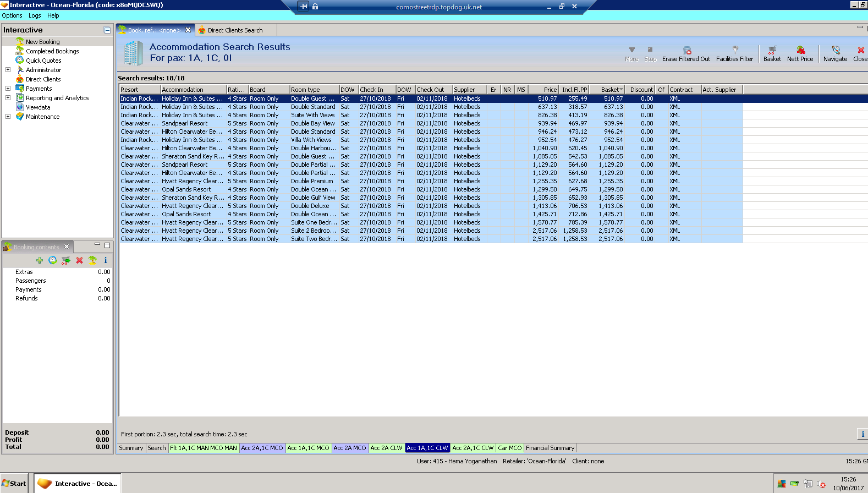Expand the Payments tree node
This screenshot has width=868, height=493.
coord(8,89)
